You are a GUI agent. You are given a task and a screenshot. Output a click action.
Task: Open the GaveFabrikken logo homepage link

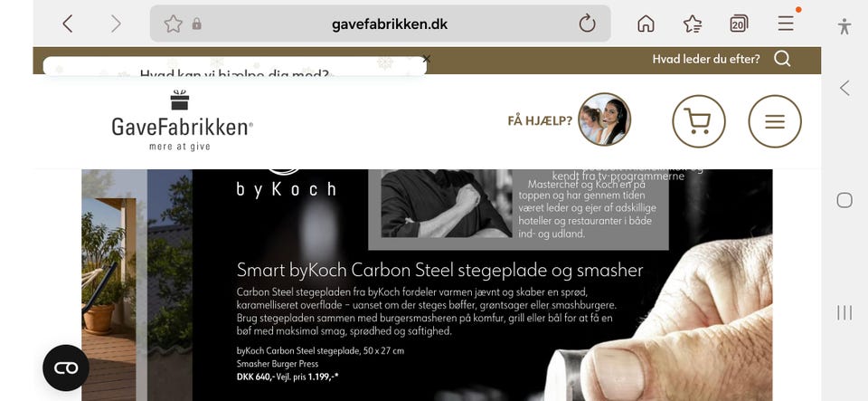pos(182,120)
